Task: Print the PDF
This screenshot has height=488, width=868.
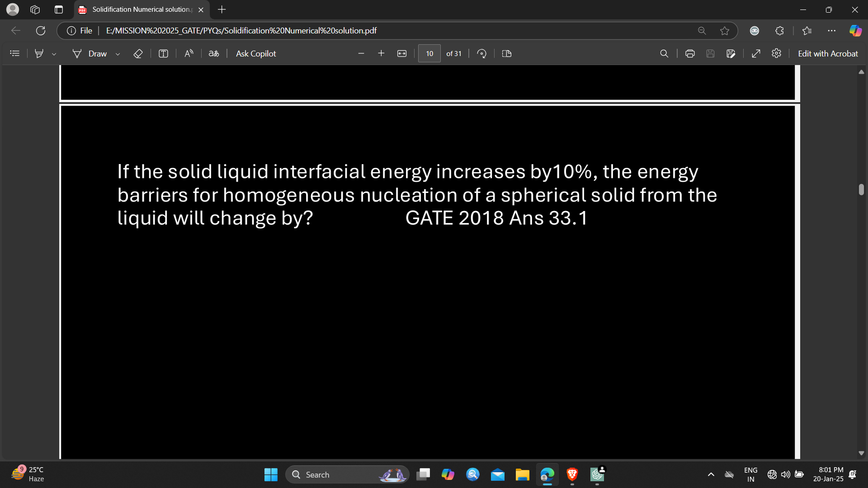Action: tap(690, 53)
